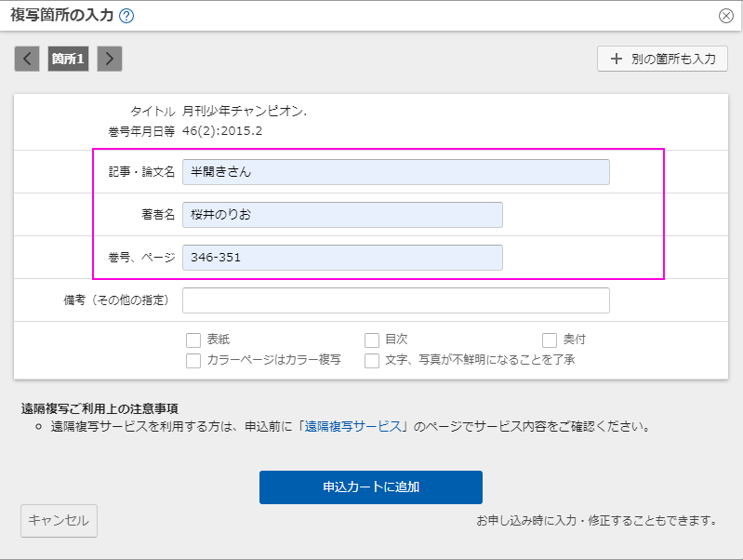
Task: Open the 遠隔複写サービス link
Action: point(353,427)
